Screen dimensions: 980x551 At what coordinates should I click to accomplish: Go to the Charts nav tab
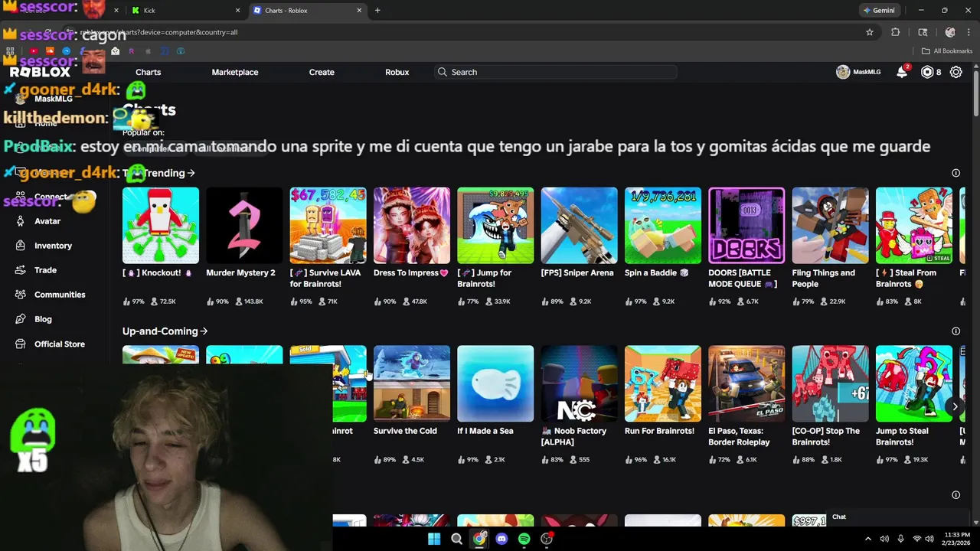pyautogui.click(x=149, y=72)
